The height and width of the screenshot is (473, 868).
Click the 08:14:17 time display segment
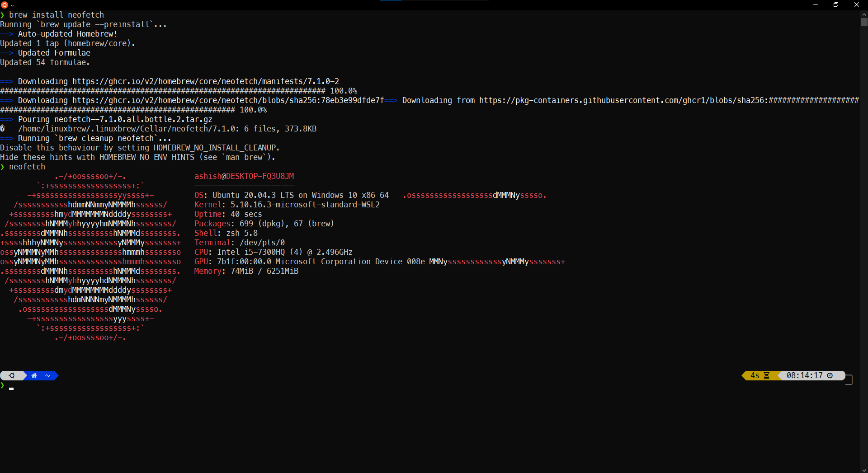(805, 375)
